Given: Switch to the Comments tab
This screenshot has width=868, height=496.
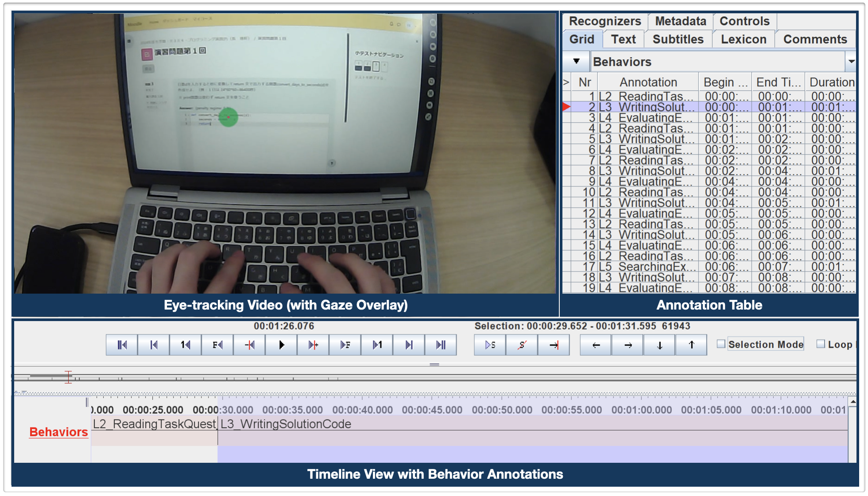Looking at the screenshot, I should click(815, 39).
